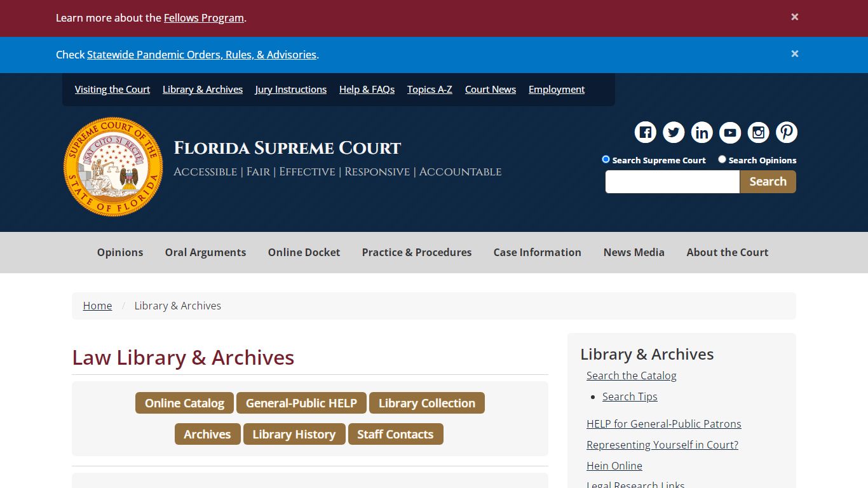Viewport: 868px width, 488px height.
Task: Go to the Online Docket menu item
Action: point(304,252)
